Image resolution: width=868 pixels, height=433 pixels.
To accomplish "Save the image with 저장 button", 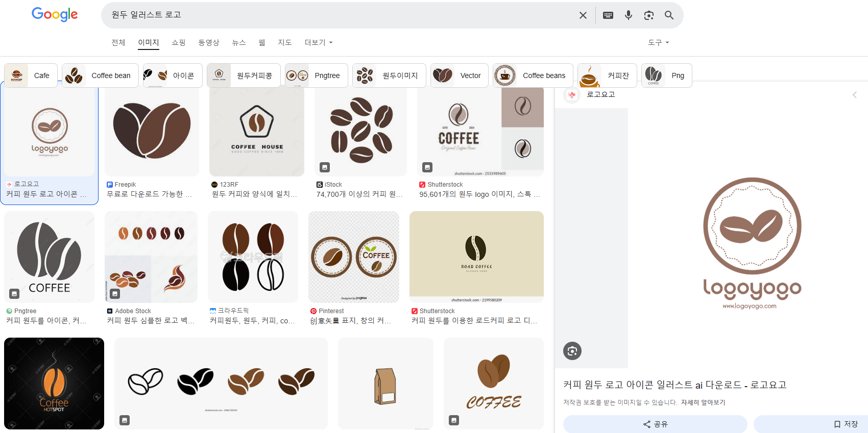I will [811, 424].
